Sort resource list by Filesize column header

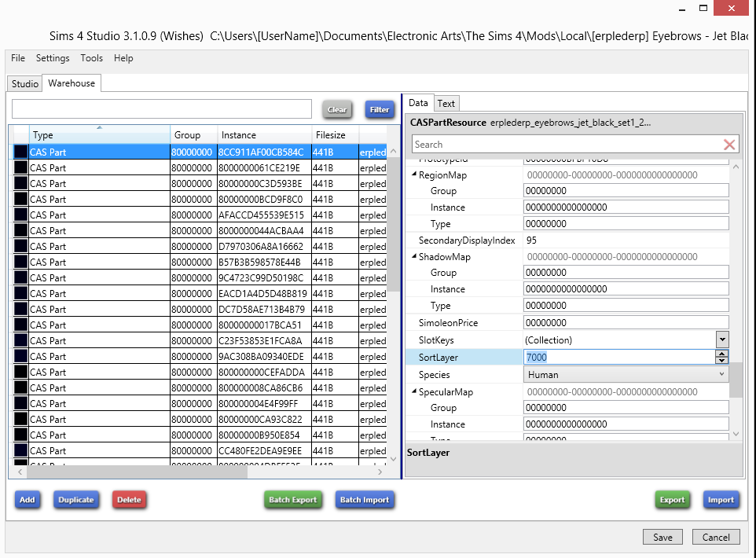tap(335, 135)
